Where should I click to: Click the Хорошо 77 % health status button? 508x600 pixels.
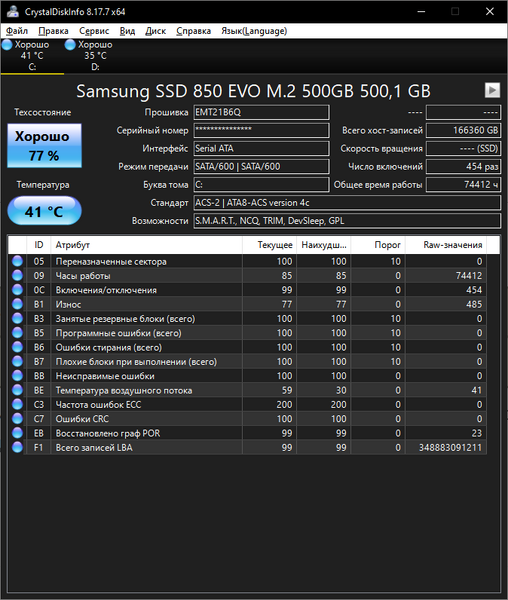[x=44, y=146]
